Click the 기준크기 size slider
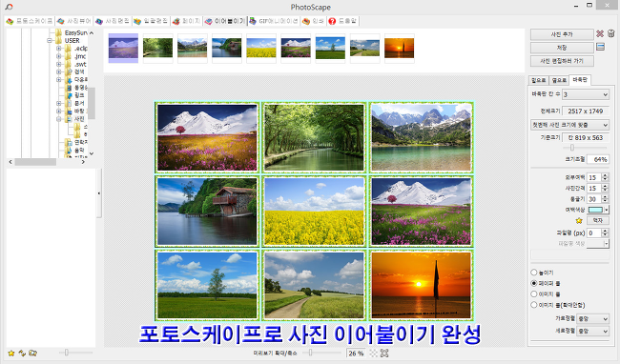 pos(586,148)
